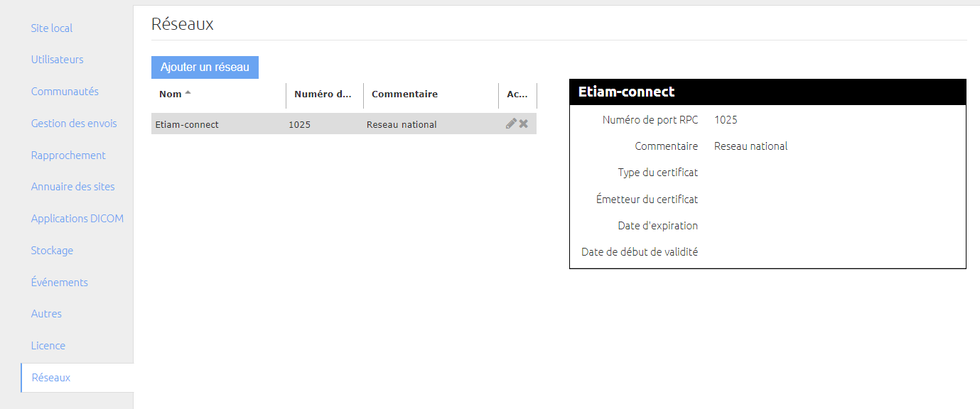Viewport: 980px width, 409px height.
Task: Click the Type du certificat label
Action: tap(658, 173)
